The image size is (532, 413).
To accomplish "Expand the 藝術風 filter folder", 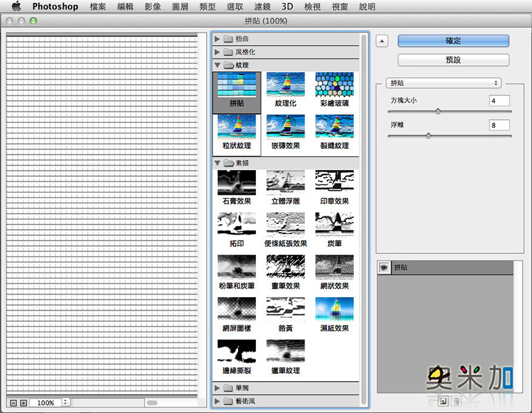I will [217, 401].
